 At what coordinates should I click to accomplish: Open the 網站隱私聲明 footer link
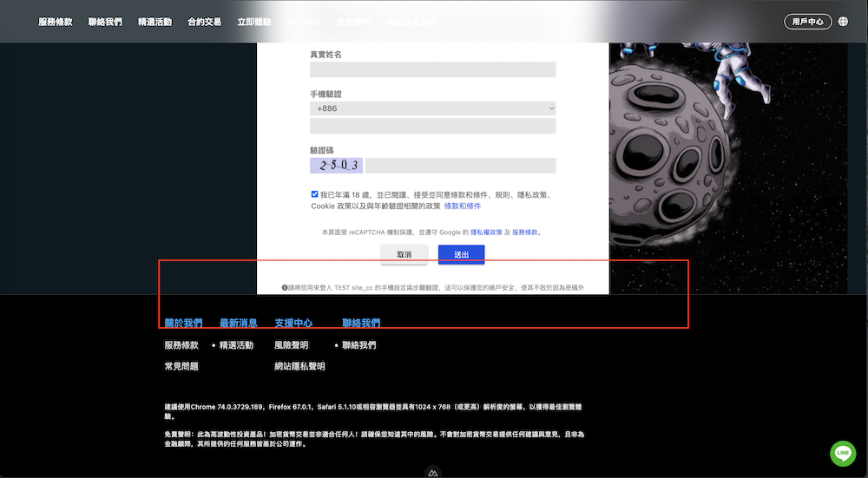[299, 367]
